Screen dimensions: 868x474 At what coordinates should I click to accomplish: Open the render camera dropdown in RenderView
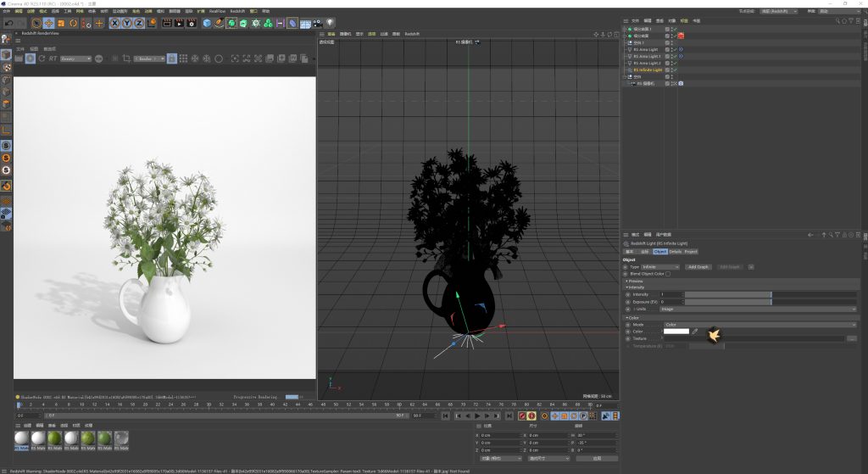click(149, 59)
